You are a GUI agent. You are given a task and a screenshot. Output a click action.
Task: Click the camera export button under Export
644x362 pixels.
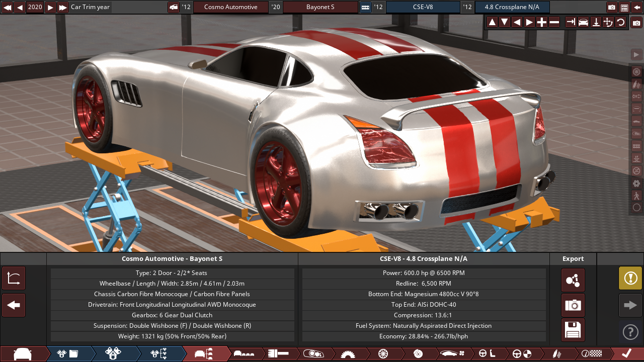(573, 305)
